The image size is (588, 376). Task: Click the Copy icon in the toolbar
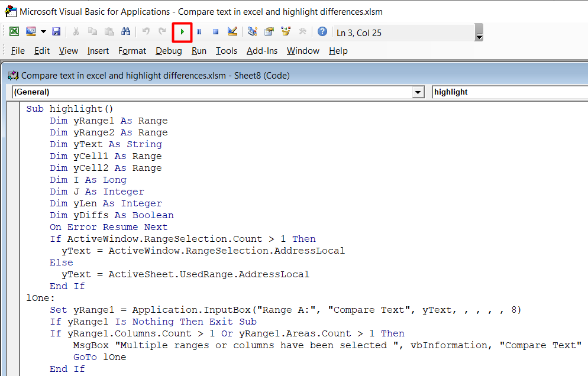92,32
